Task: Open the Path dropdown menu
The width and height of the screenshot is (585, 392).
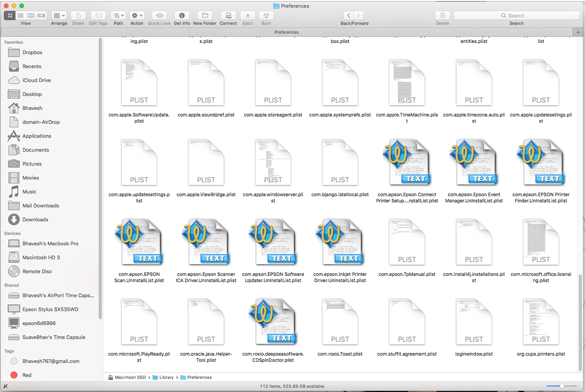Action: pos(118,15)
